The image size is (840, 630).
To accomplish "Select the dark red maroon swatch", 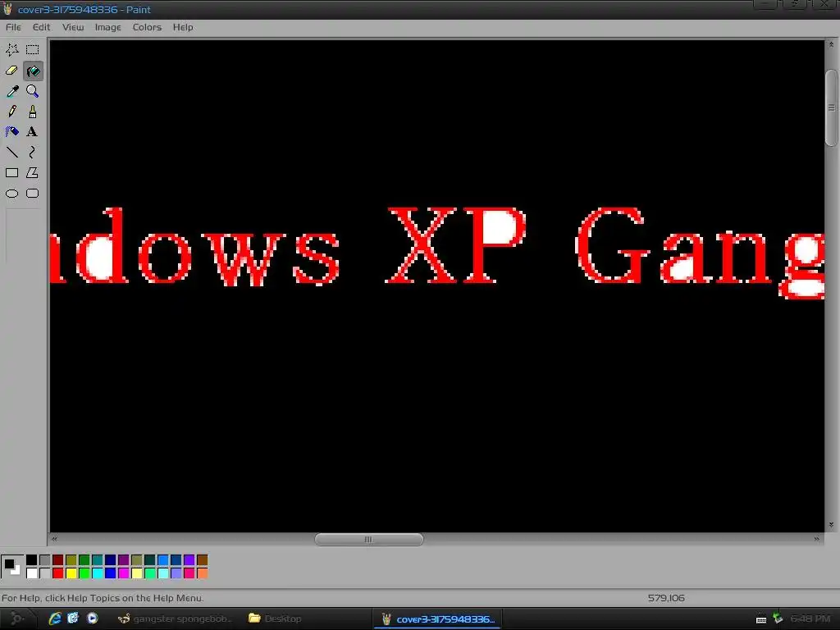I will coord(58,560).
